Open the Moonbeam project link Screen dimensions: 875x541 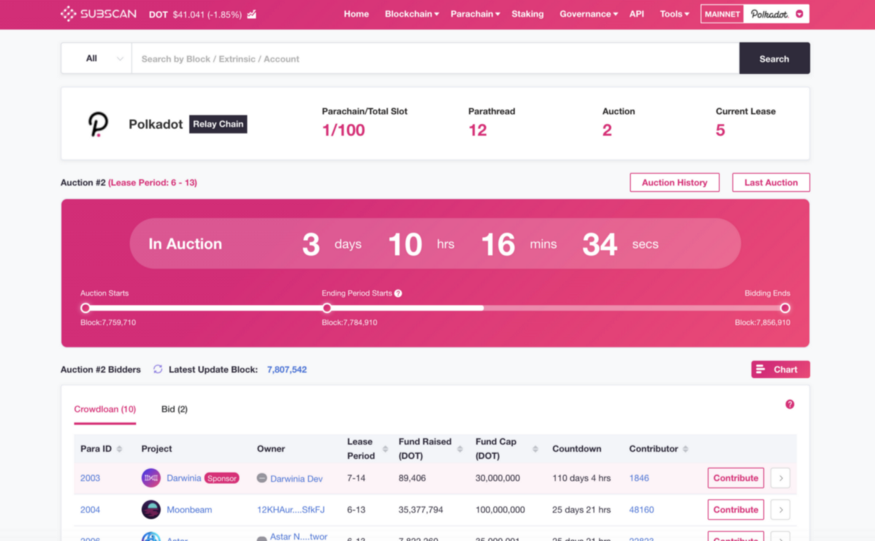189,509
